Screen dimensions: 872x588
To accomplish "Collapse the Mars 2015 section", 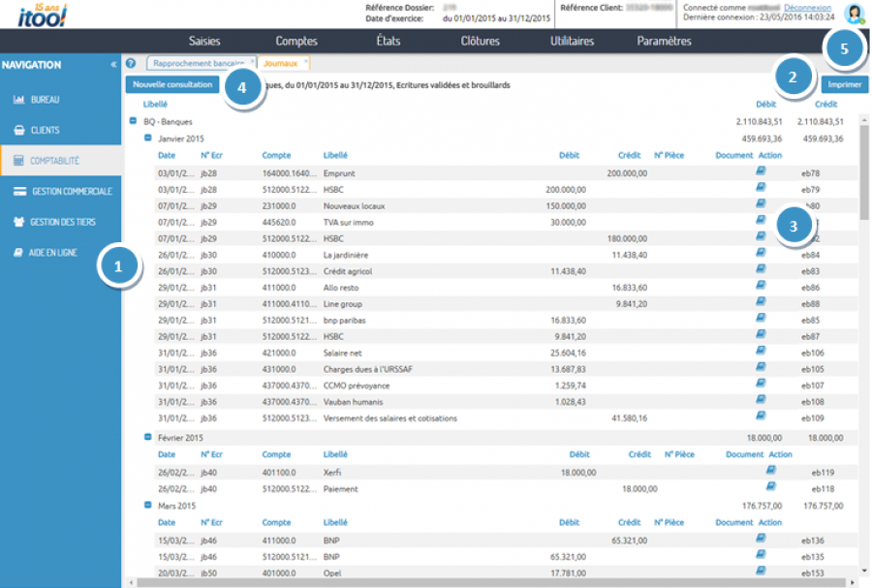I will click(147, 505).
